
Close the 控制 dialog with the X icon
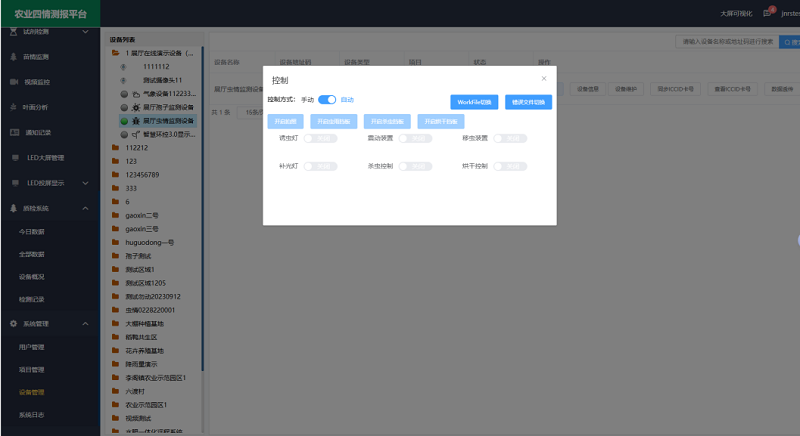(x=544, y=78)
